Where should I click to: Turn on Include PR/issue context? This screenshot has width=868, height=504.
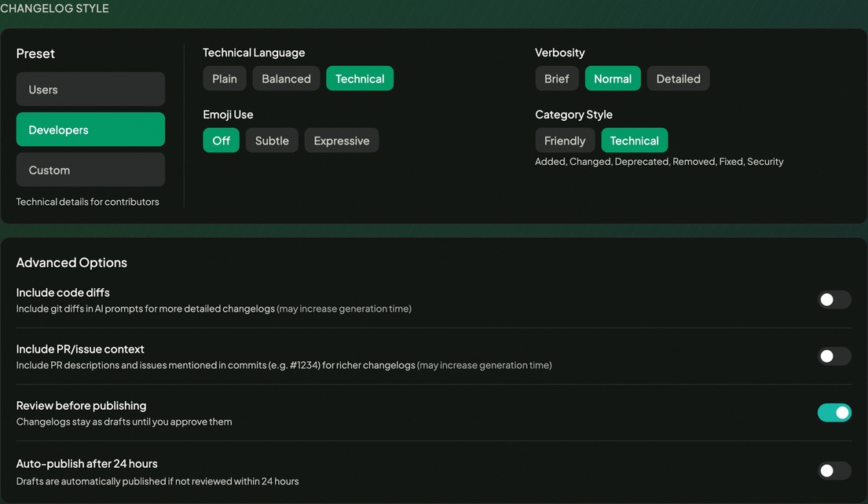tap(834, 356)
